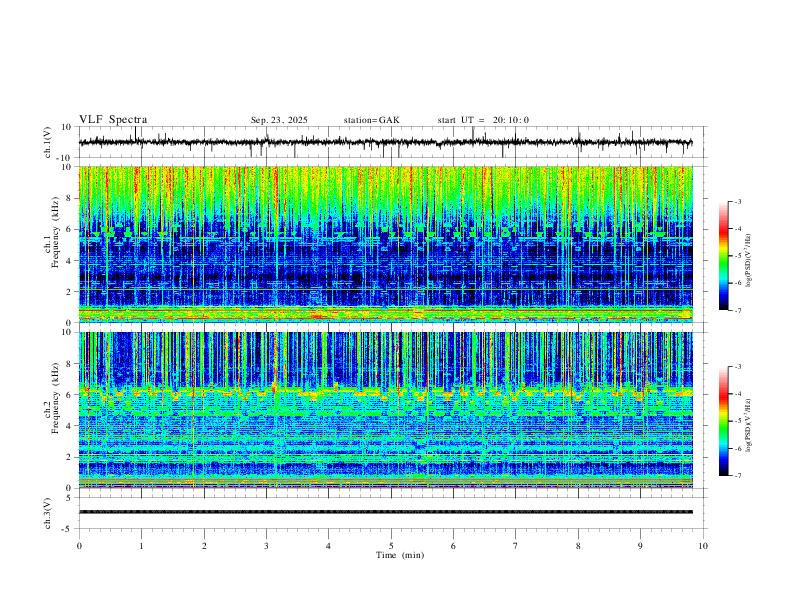The height and width of the screenshot is (612, 792).
Task: Click the "-4" tick on ch.2 colorbar
Action: click(x=737, y=394)
